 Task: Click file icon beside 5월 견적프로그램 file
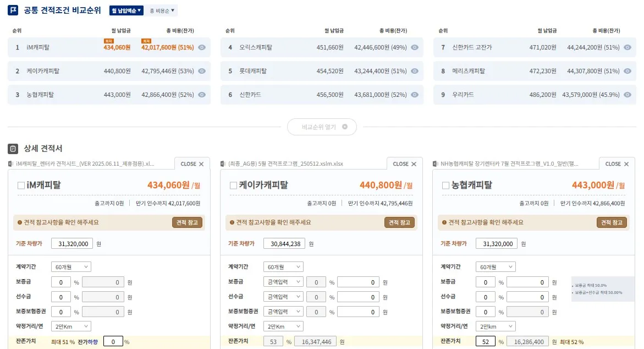click(223, 163)
